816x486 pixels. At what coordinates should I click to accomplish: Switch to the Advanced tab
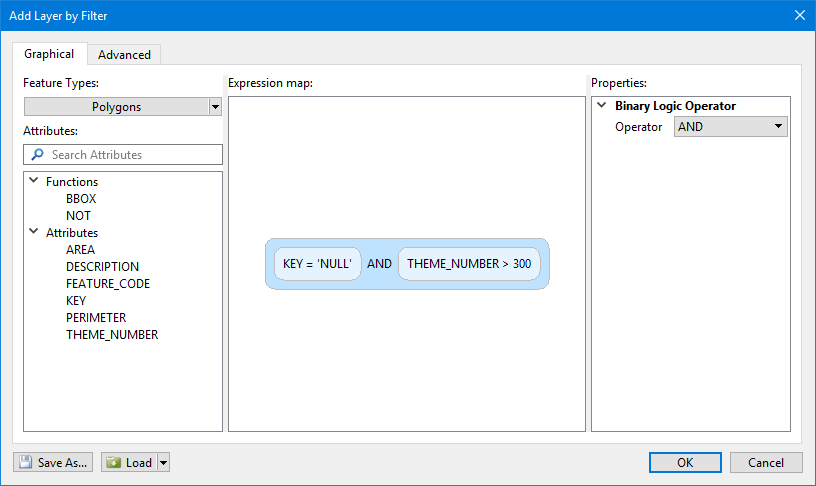pos(124,55)
